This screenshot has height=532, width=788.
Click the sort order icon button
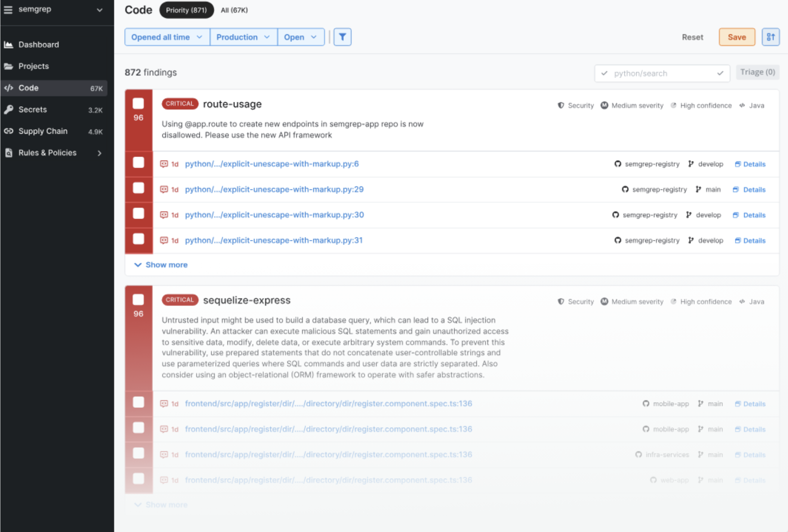click(770, 37)
